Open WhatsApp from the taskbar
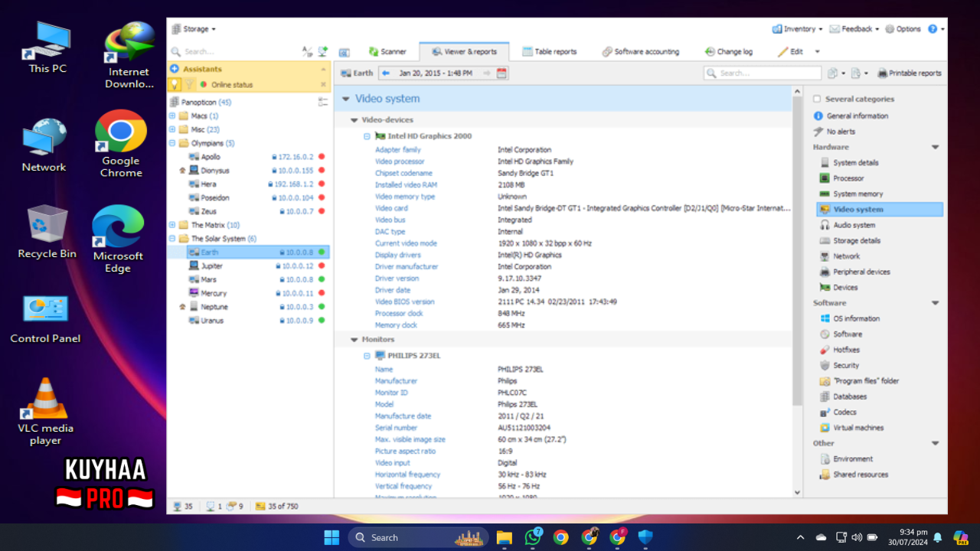Viewport: 980px width, 551px height. (x=533, y=537)
